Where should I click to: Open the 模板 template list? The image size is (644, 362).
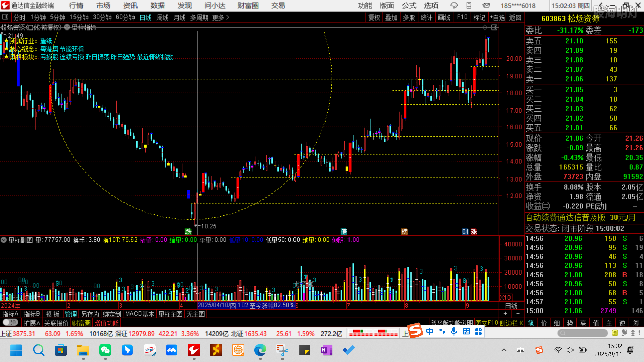[53, 314]
